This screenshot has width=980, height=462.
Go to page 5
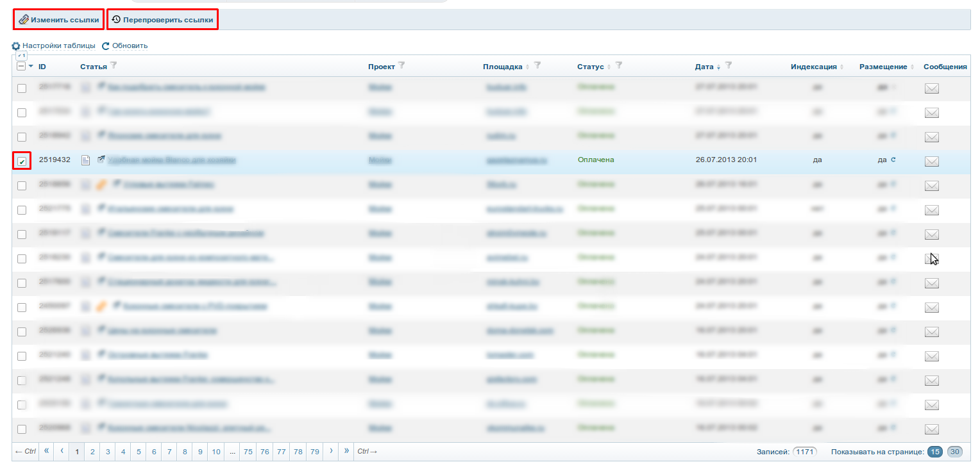[x=139, y=451]
